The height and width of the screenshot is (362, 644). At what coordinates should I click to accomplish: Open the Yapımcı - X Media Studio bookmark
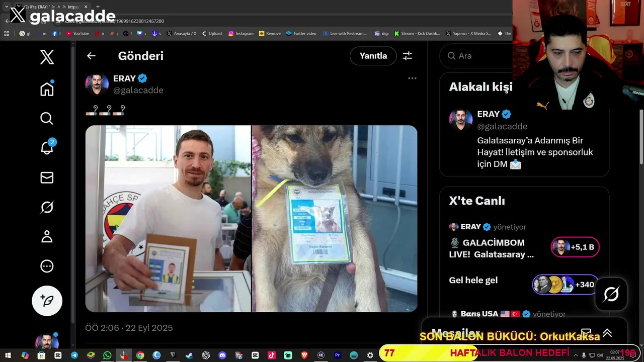[468, 34]
